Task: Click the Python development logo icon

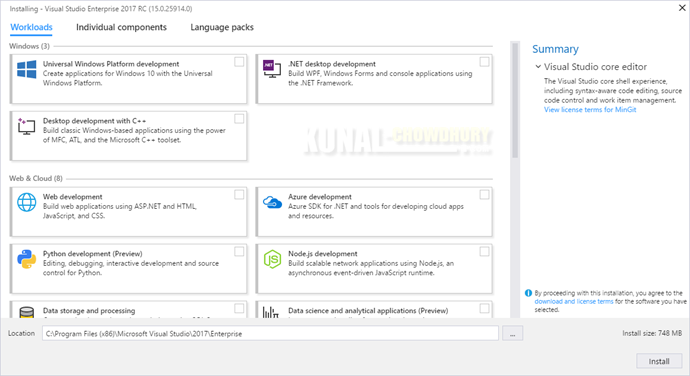Action: pos(26,259)
